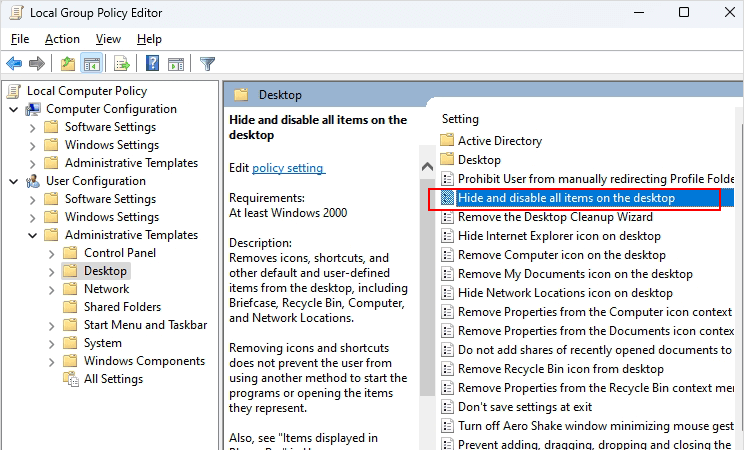Click the Local Computer Policy scroll icon
The image size is (744, 450).
(14, 91)
